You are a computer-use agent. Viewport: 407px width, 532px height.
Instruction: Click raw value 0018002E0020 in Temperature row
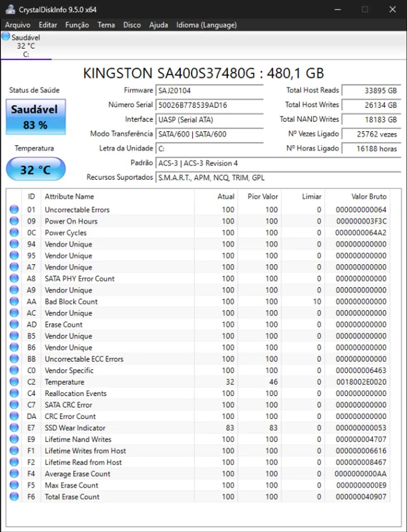point(361,382)
